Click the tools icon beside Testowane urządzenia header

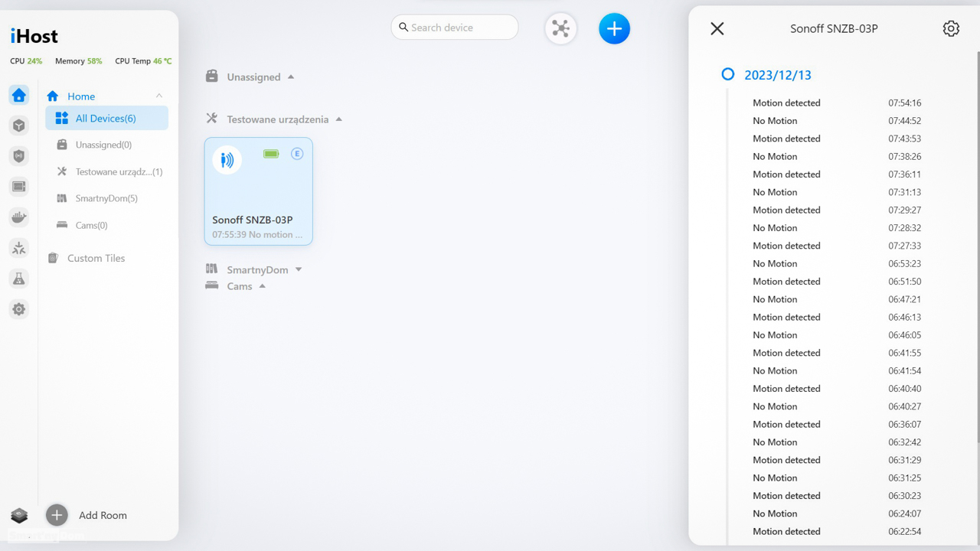(x=212, y=119)
